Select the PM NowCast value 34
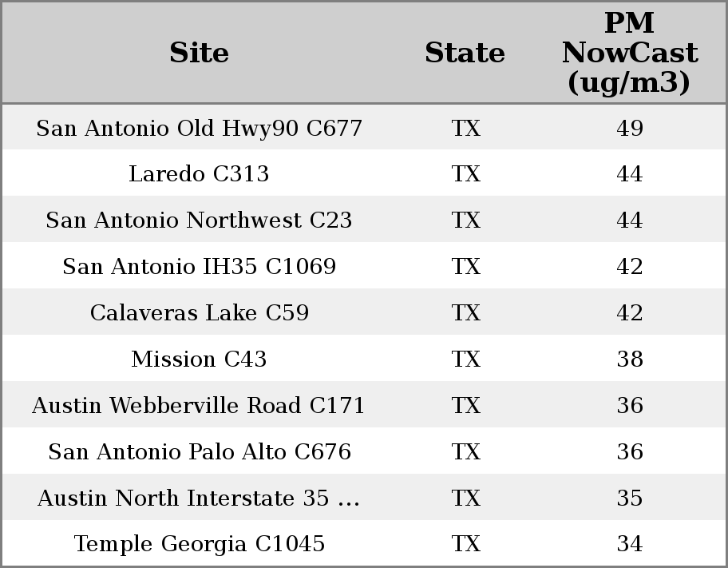 pyautogui.click(x=629, y=544)
